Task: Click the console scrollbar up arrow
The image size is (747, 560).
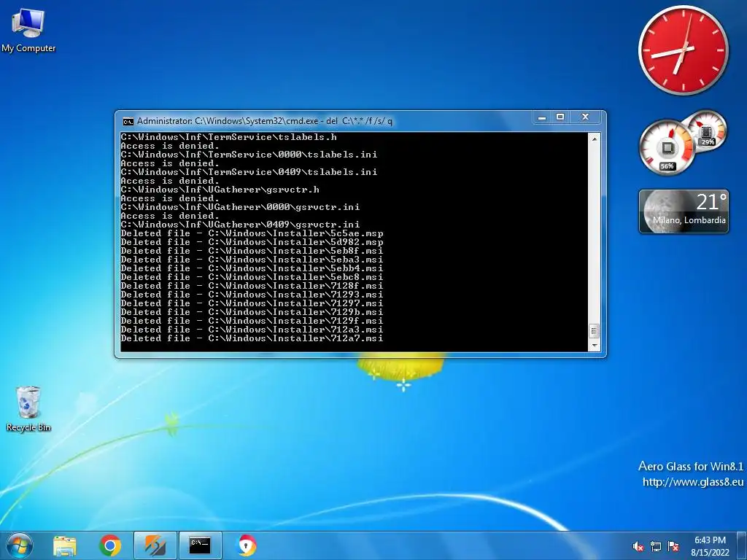Action: [594, 139]
